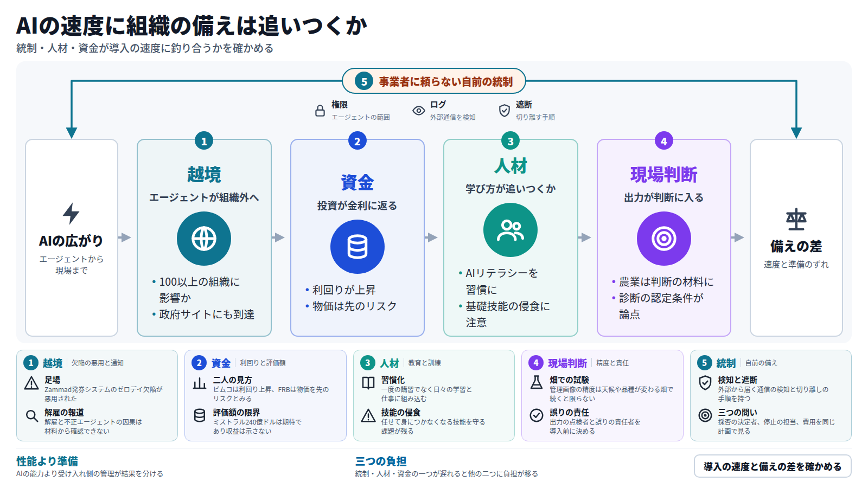Click the bullet text 物価は先のリスク
The height and width of the screenshot is (488, 868).
tap(355, 306)
